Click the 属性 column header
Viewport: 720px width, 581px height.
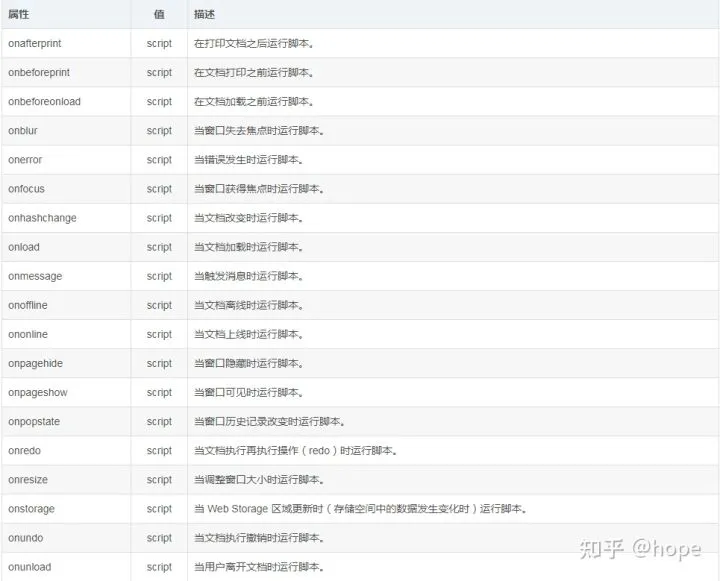[x=19, y=15]
